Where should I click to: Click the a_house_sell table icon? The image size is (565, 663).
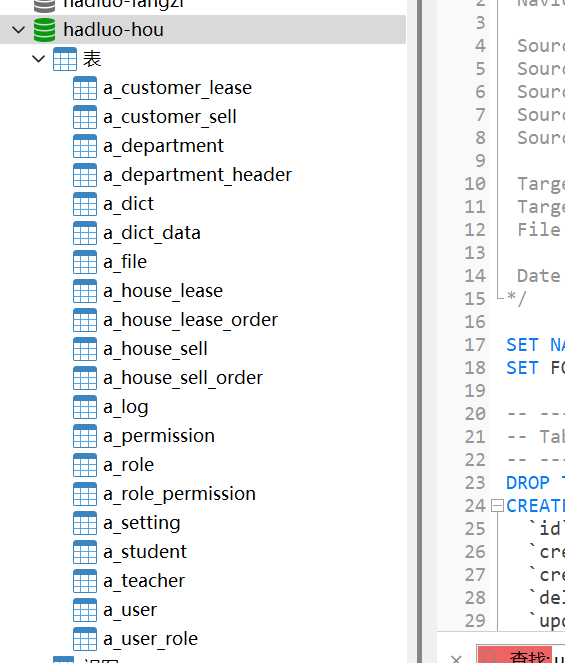(x=85, y=349)
